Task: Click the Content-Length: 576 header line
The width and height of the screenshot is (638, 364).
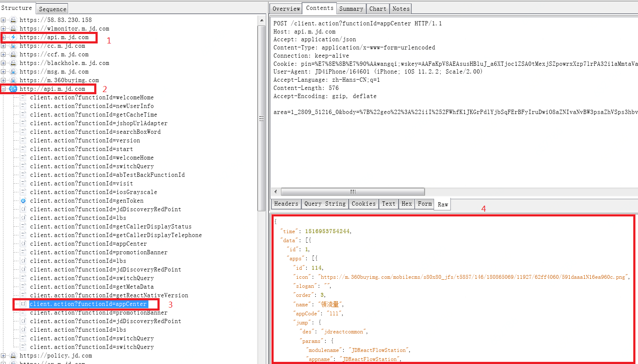Action: tap(306, 88)
